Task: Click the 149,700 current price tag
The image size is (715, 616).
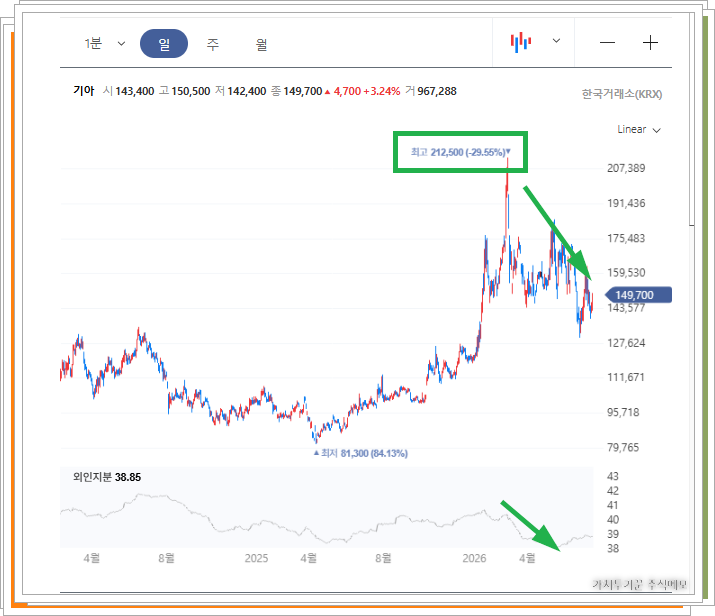Action: point(638,295)
